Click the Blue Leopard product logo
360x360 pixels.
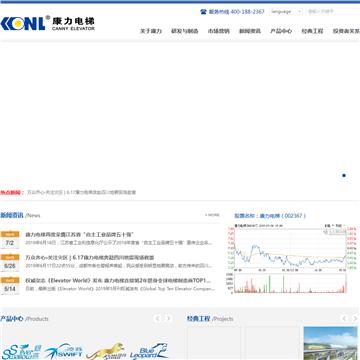coord(149,352)
